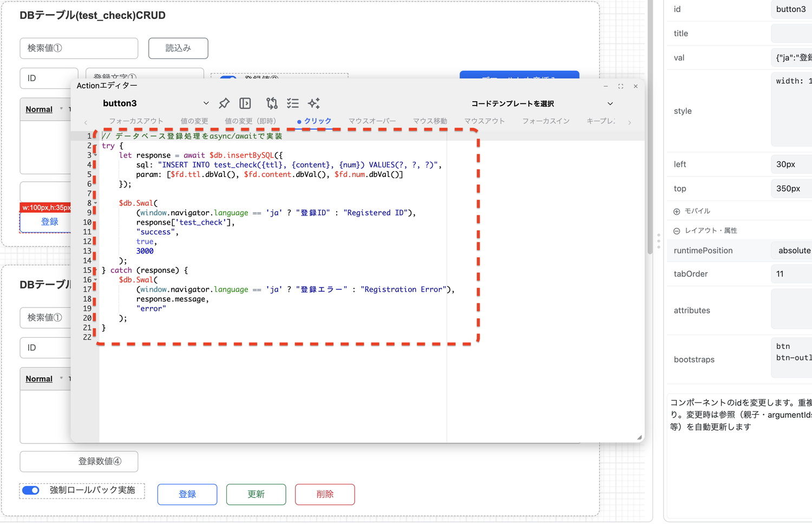812x524 pixels.
Task: Click the bootstraps property text area
Action: click(791, 358)
